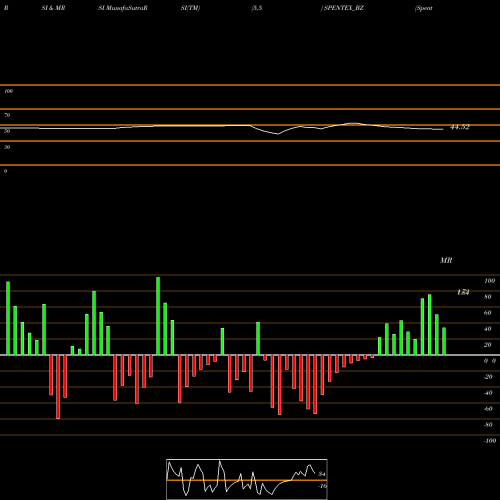
Task: Click the value 34 in mini chart
Action: (x=322, y=474)
